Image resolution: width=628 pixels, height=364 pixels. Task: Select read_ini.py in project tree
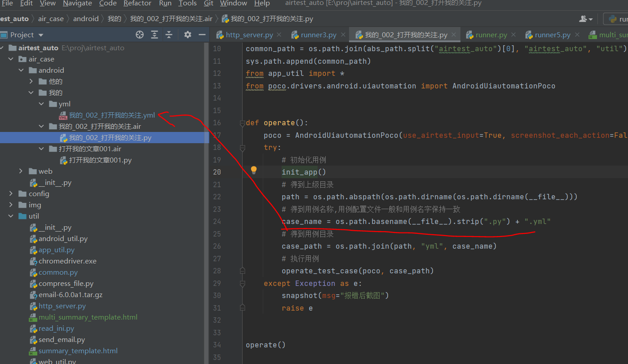[x=56, y=328]
